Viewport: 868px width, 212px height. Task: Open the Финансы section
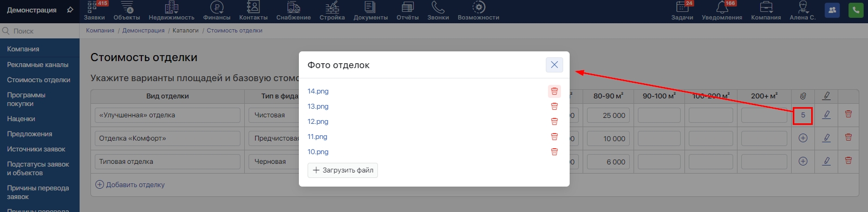[217, 11]
